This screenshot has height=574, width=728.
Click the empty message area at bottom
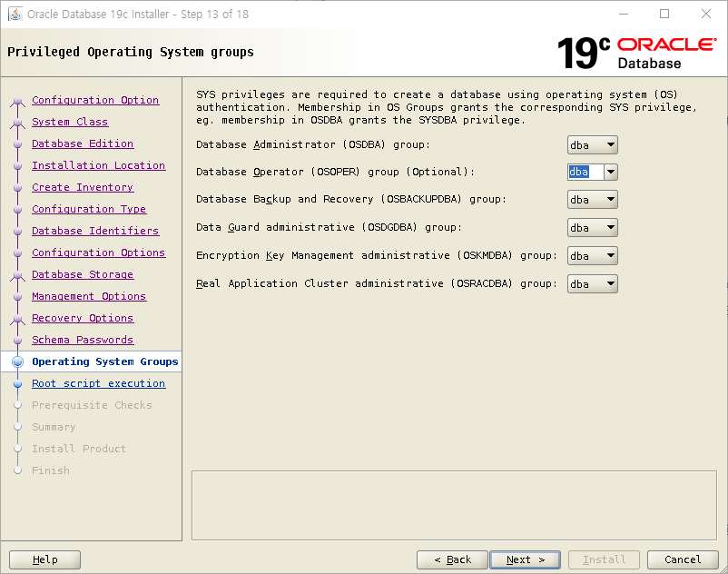[x=454, y=505]
